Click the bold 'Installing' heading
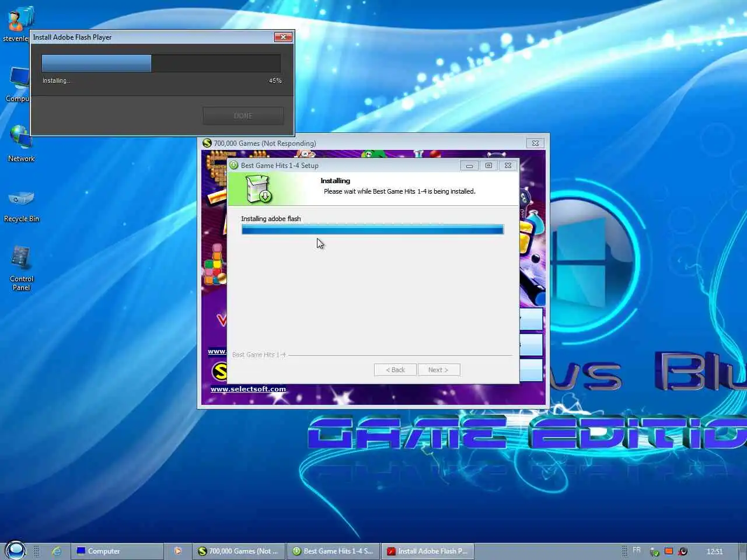747x560 pixels. [335, 181]
